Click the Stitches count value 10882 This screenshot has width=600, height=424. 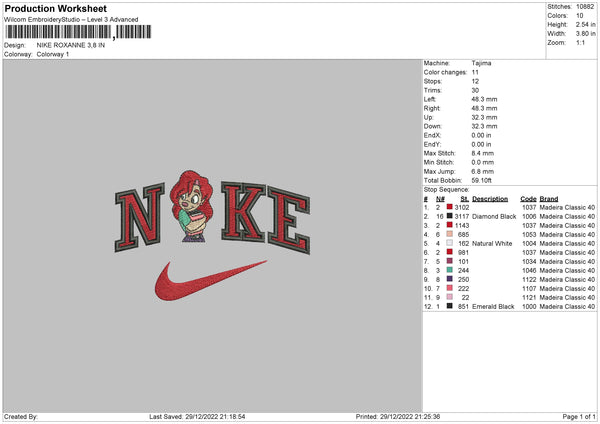tap(585, 7)
